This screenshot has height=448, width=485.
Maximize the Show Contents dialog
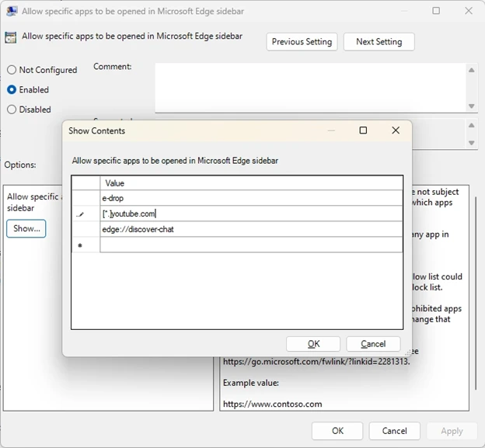363,130
